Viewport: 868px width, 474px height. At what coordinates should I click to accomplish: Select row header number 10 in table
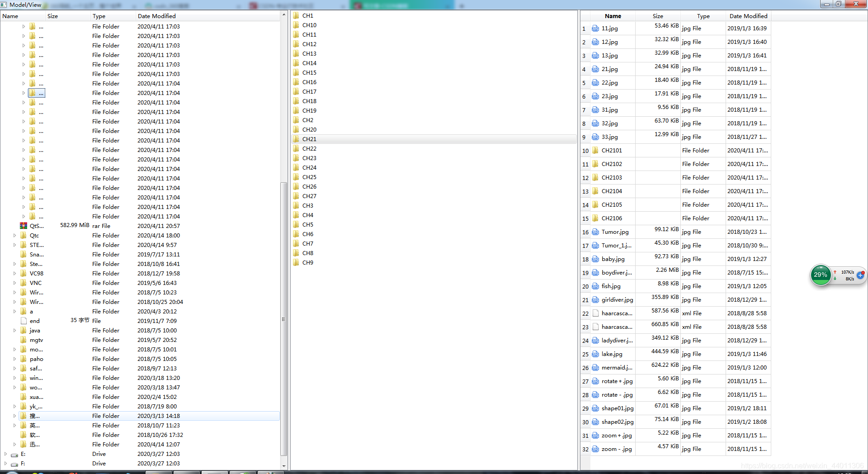585,151
